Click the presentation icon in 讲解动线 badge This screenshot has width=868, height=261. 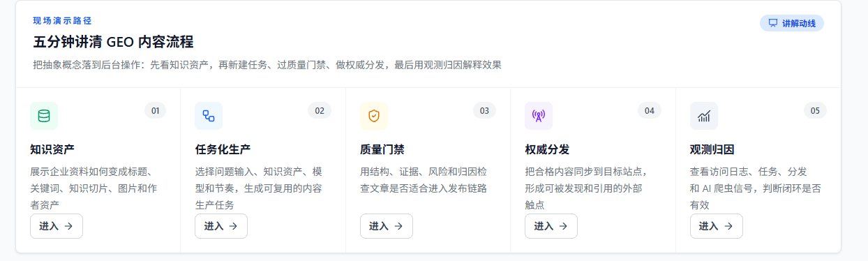[x=773, y=23]
